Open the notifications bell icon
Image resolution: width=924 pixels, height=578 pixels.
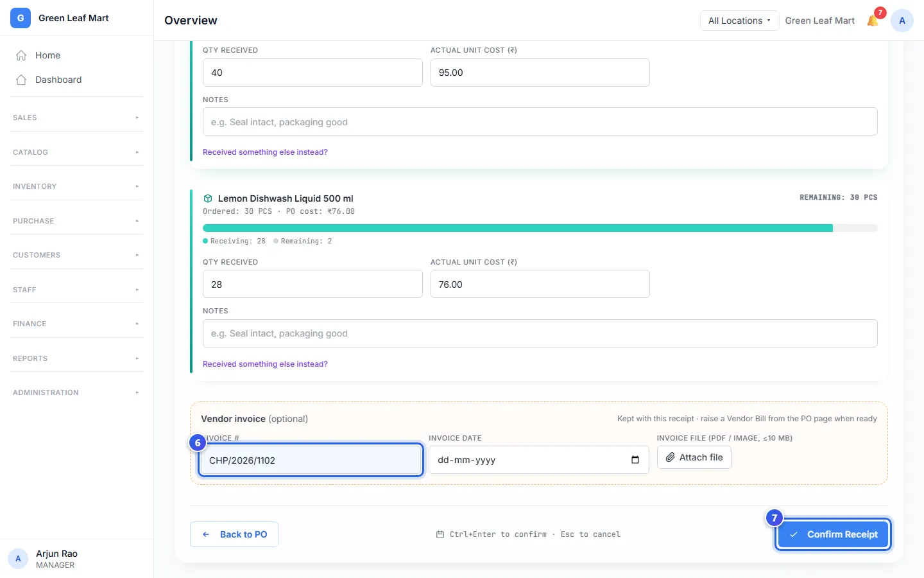(x=873, y=21)
